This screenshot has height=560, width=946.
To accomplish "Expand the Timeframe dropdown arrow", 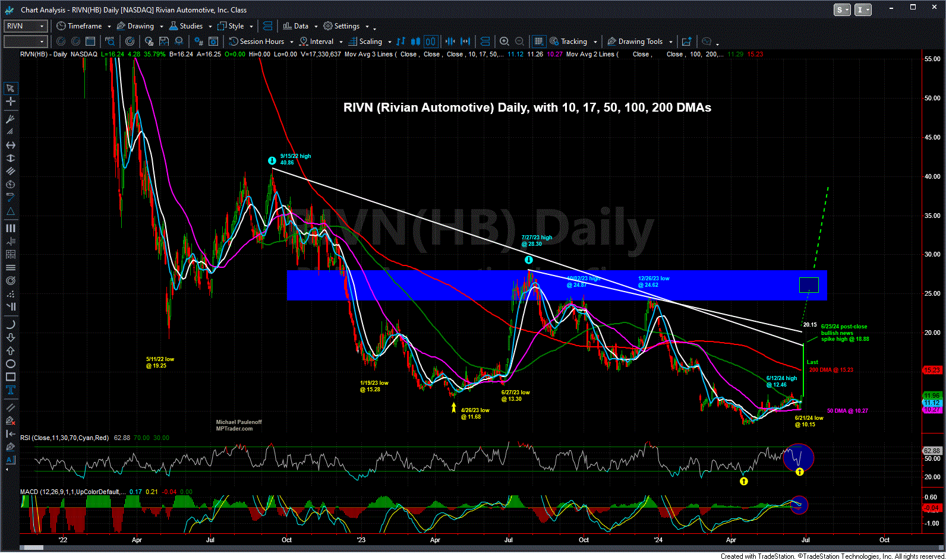I will pos(109,27).
